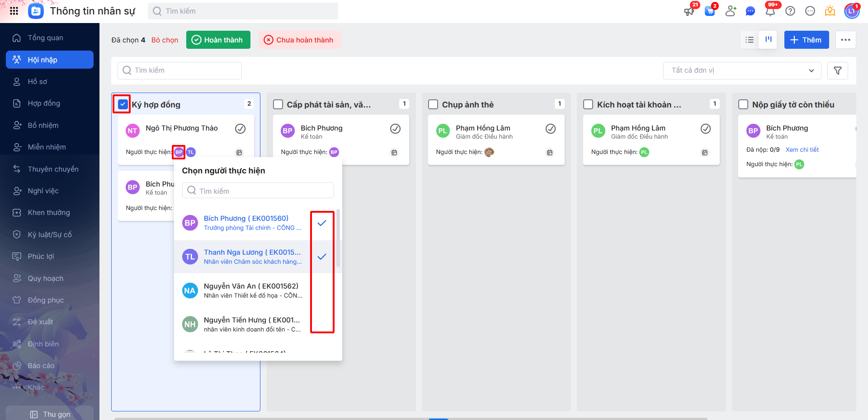Image resolution: width=868 pixels, height=420 pixels.
Task: Open the user profile avatar
Action: pos(852,11)
